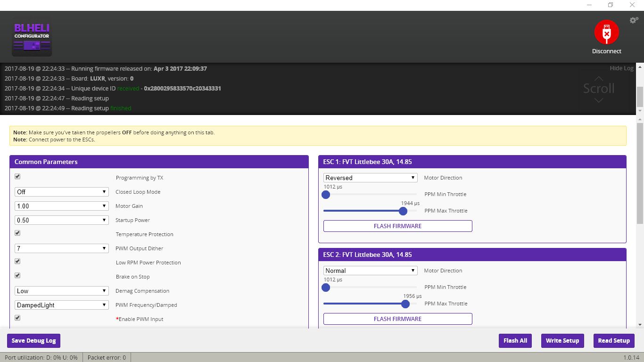Click the log panel scrollbar thumb
644x362 pixels.
[640, 97]
